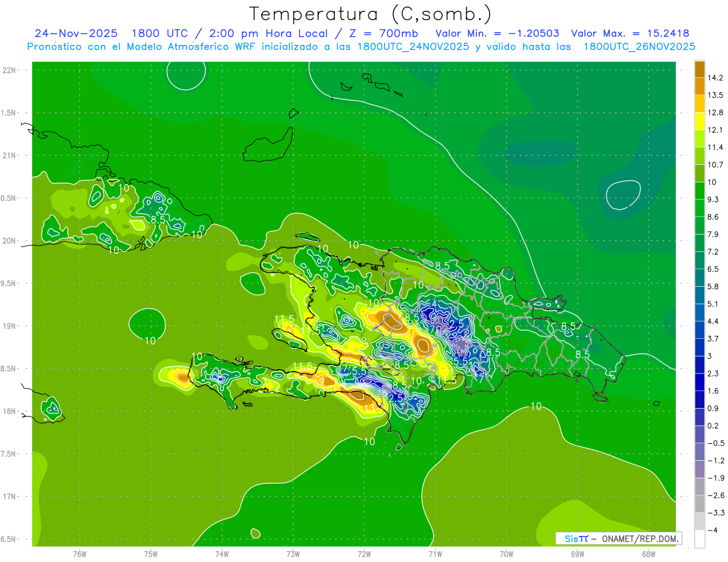The width and height of the screenshot is (728, 562).
Task: Click the 'ONAMET/REP.DOM.' credit label
Action: (x=640, y=538)
